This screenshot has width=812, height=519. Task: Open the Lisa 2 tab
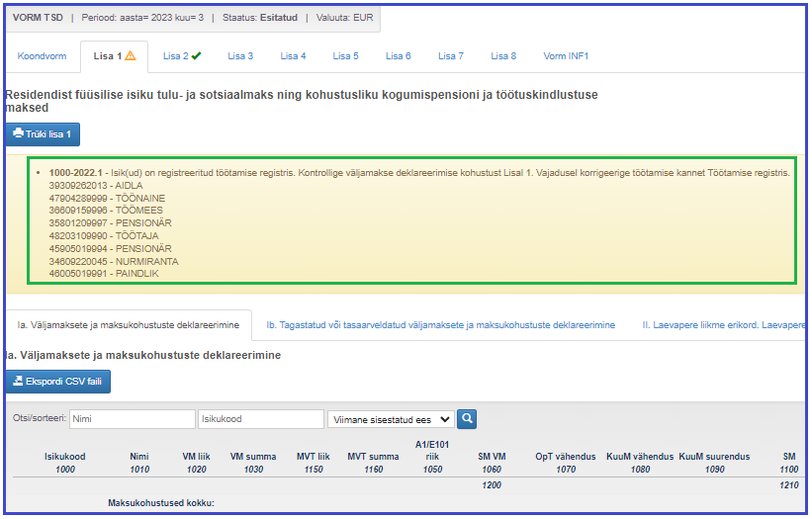[182, 56]
